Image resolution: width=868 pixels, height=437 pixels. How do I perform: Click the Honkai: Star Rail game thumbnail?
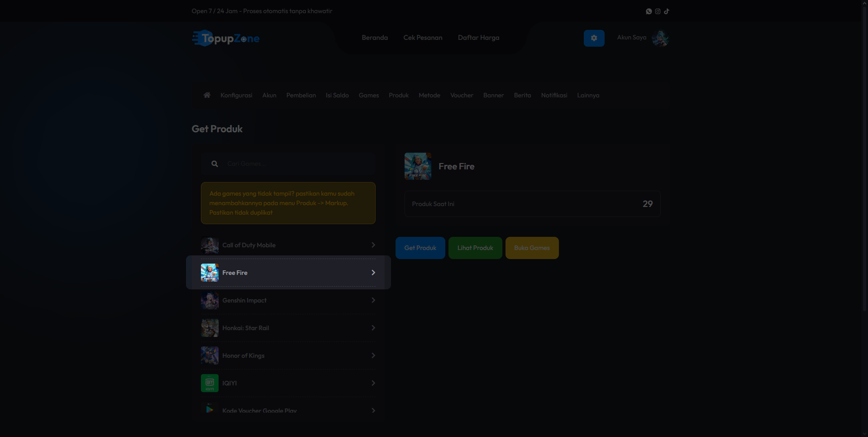point(210,328)
